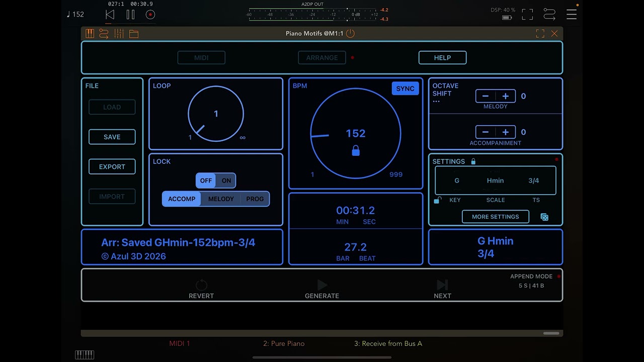The height and width of the screenshot is (362, 644).
Task: Toggle the BPM lock padlock icon
Action: click(356, 150)
